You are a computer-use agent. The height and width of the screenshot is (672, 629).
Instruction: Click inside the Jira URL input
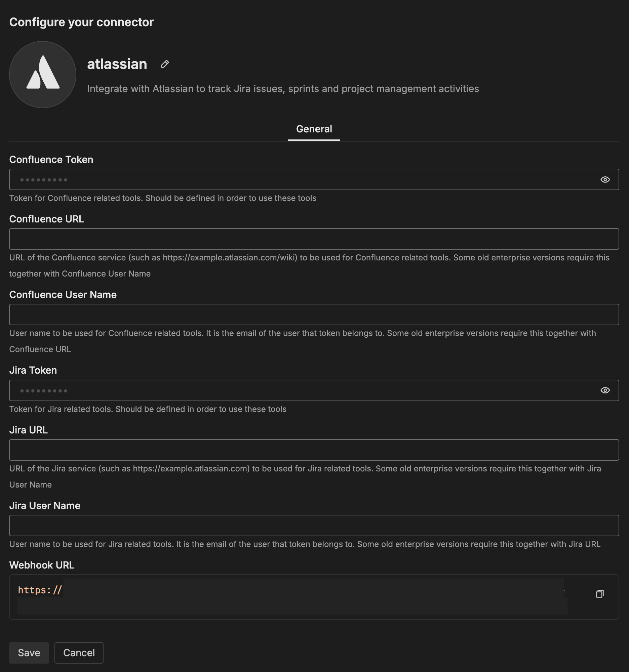pos(314,450)
